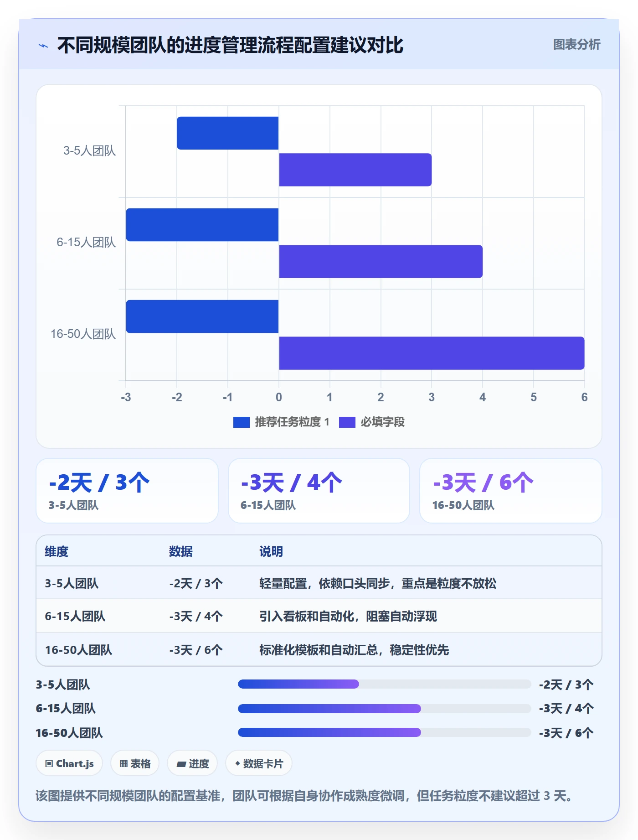Select the blue bar for 16-50人团队
The width and height of the screenshot is (638, 840).
coord(202,316)
